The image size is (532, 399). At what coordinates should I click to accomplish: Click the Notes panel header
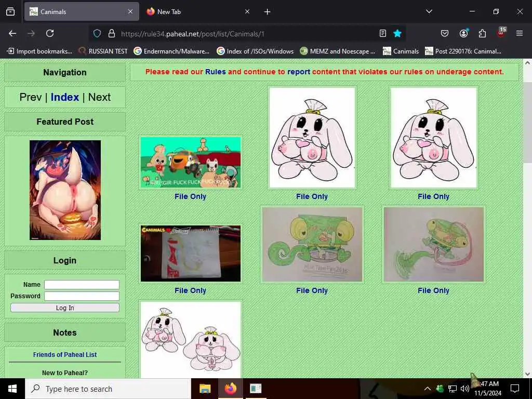click(65, 332)
